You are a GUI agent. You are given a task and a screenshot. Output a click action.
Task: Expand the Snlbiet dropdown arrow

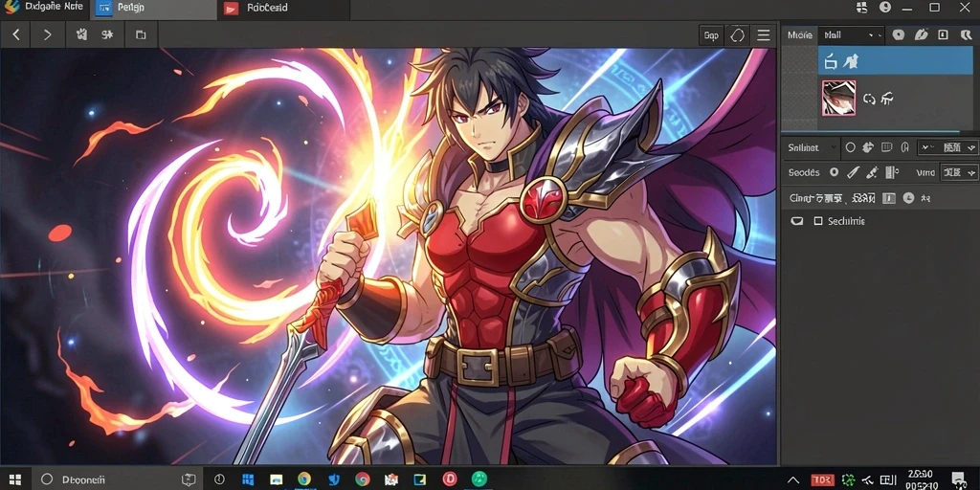(x=832, y=148)
